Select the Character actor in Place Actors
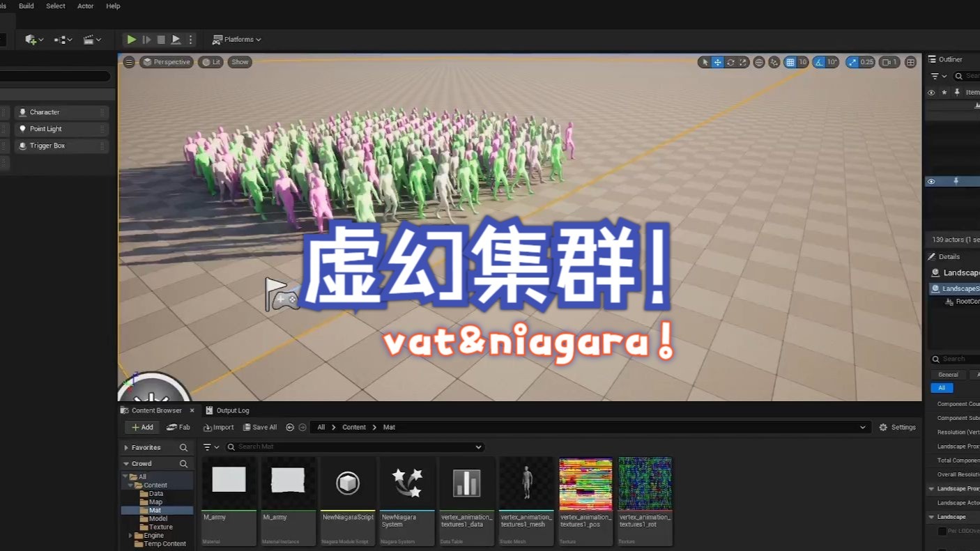The width and height of the screenshot is (980, 551). 61,112
